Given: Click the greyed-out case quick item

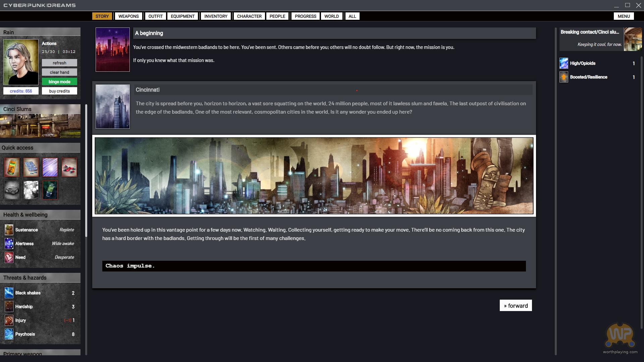Looking at the screenshot, I should tap(12, 190).
